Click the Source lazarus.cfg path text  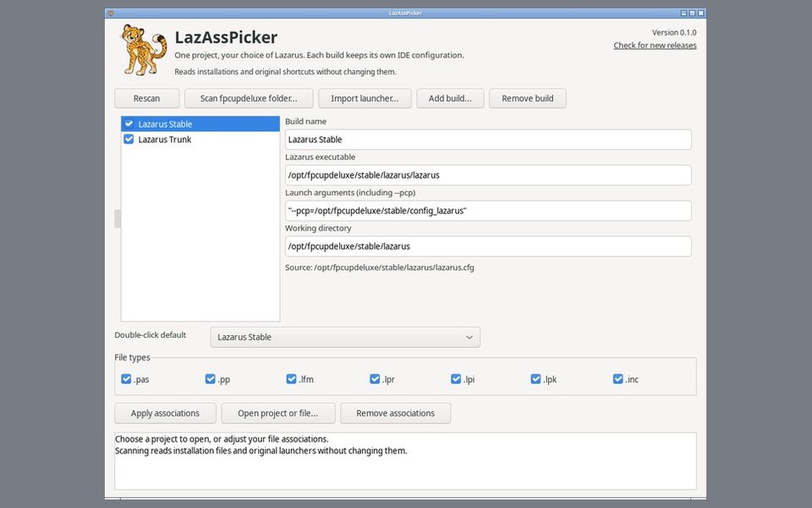[x=380, y=268]
